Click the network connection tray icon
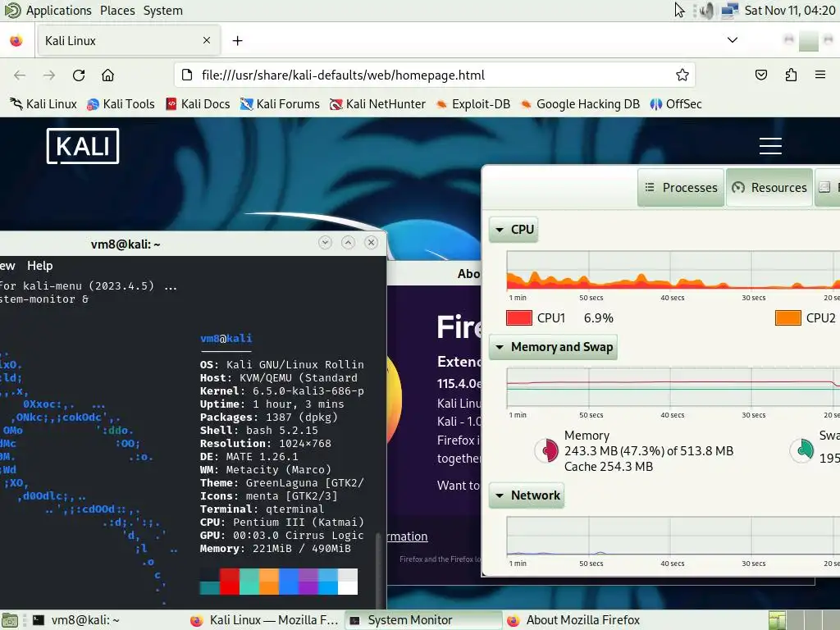Screen dimensions: 840x630 [729, 11]
